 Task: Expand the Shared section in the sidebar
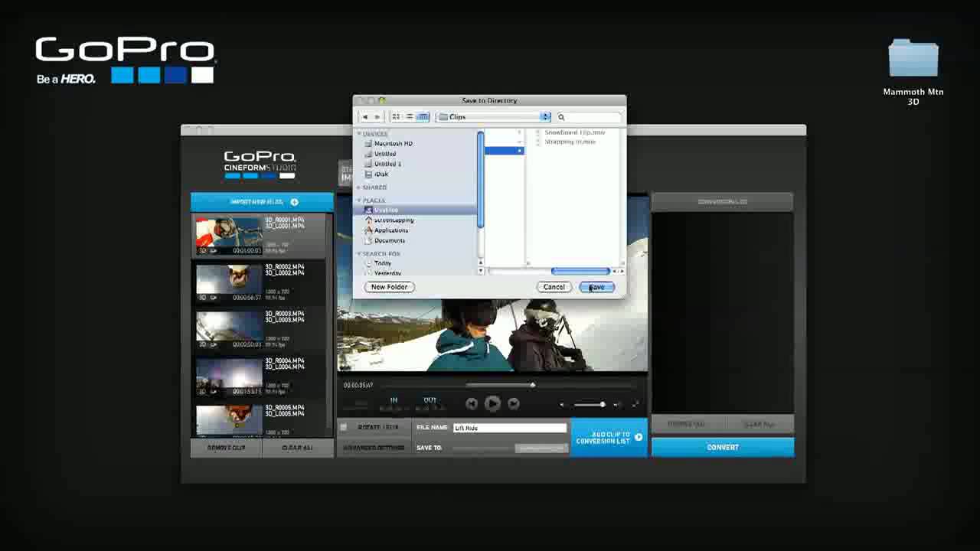point(359,187)
